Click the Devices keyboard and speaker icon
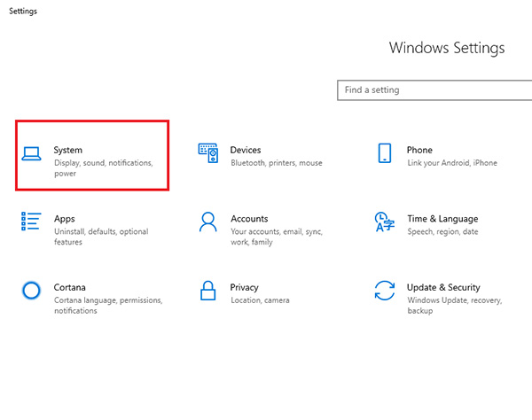This screenshot has width=532, height=420. [x=208, y=154]
